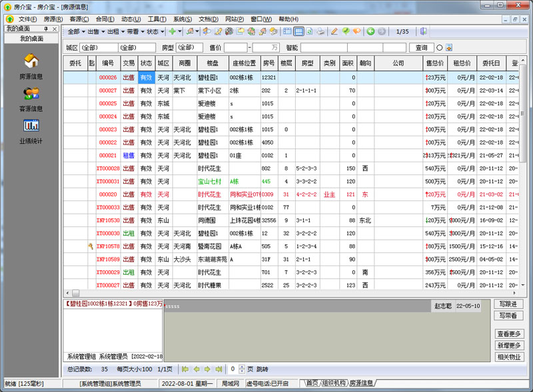Click the green plus add icon
This screenshot has width=533, height=392.
tap(173, 31)
